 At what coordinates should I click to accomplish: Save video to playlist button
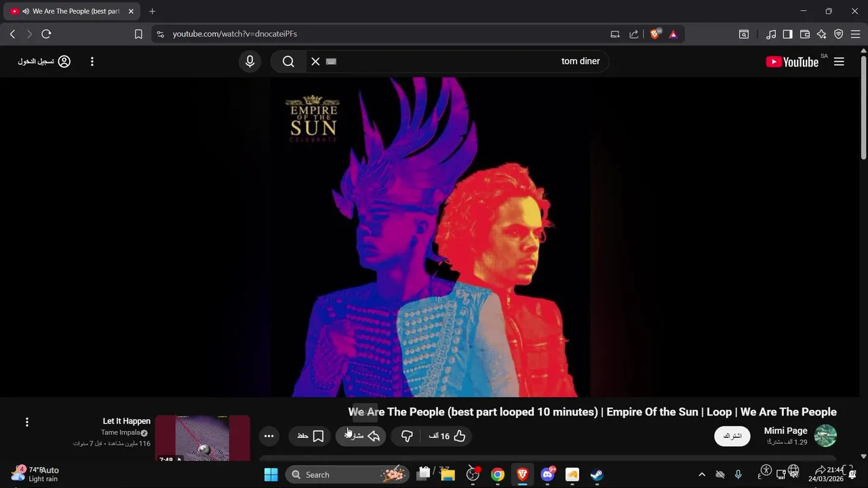(311, 436)
